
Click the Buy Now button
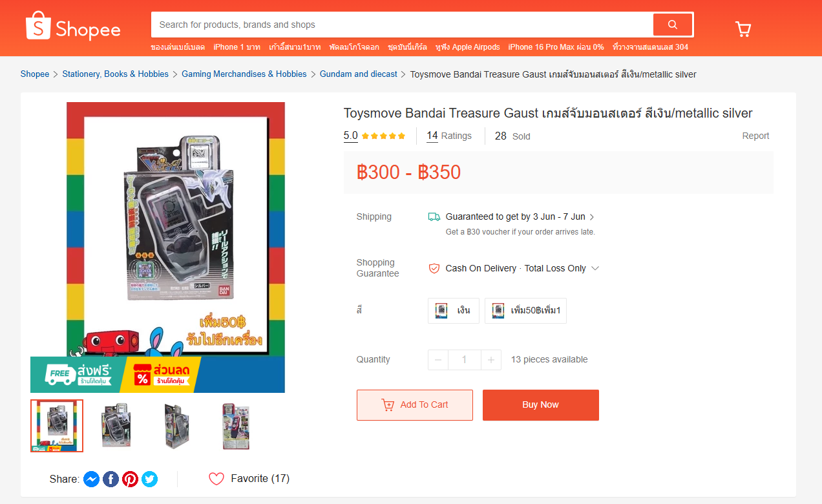click(541, 405)
